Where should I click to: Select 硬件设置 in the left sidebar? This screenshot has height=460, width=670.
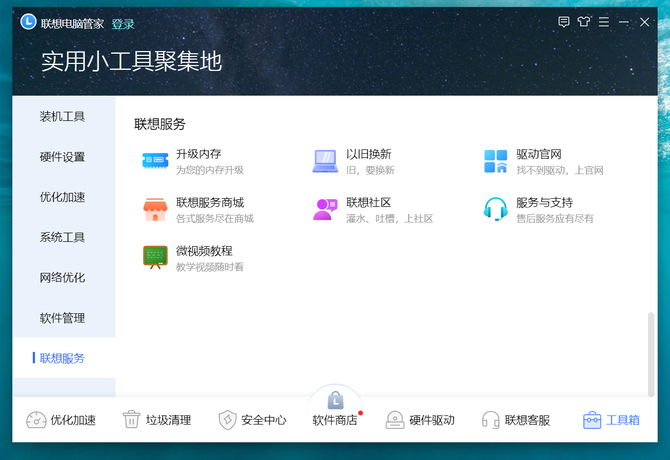(x=62, y=157)
